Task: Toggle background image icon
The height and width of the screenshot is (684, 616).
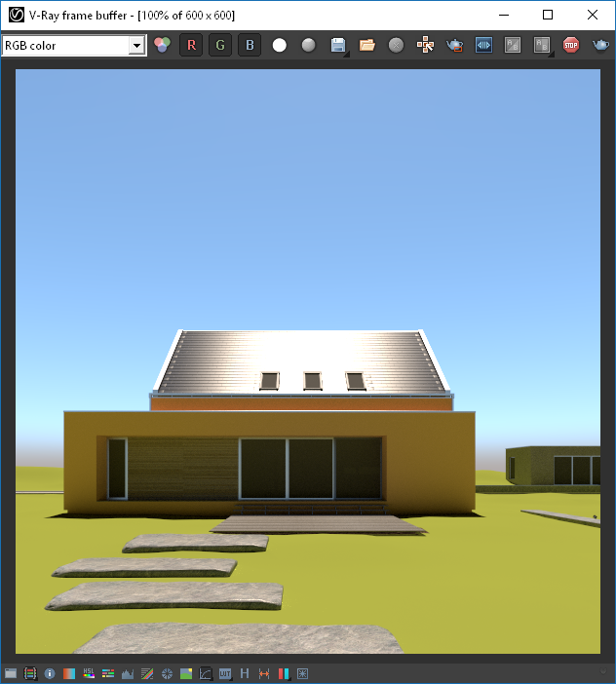Action: 186,673
